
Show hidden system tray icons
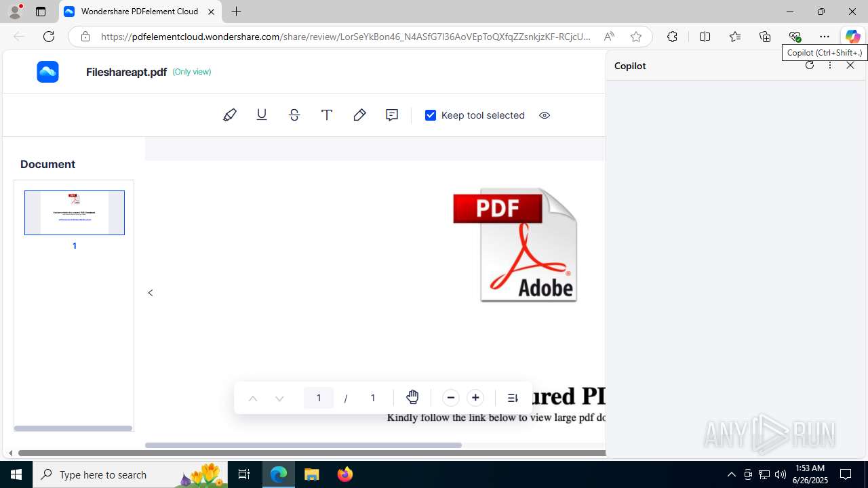tap(731, 474)
